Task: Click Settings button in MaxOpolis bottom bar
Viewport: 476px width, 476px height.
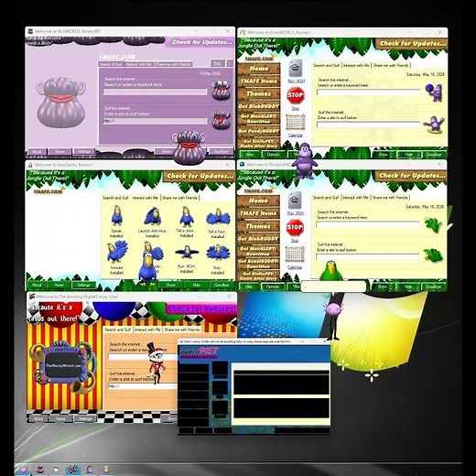Action: click(83, 285)
